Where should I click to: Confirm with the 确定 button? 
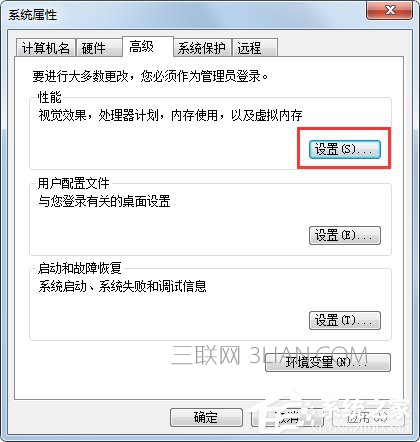(206, 417)
